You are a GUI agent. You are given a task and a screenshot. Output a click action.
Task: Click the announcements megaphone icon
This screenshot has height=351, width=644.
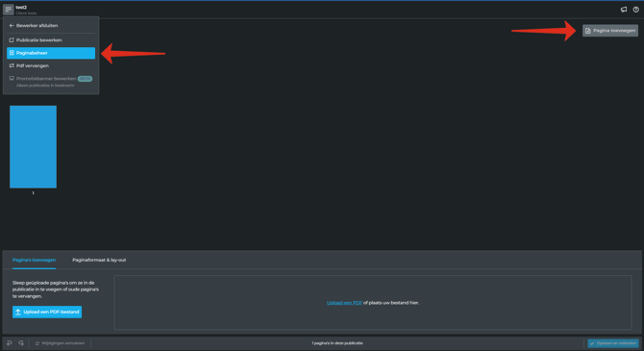[x=624, y=10]
